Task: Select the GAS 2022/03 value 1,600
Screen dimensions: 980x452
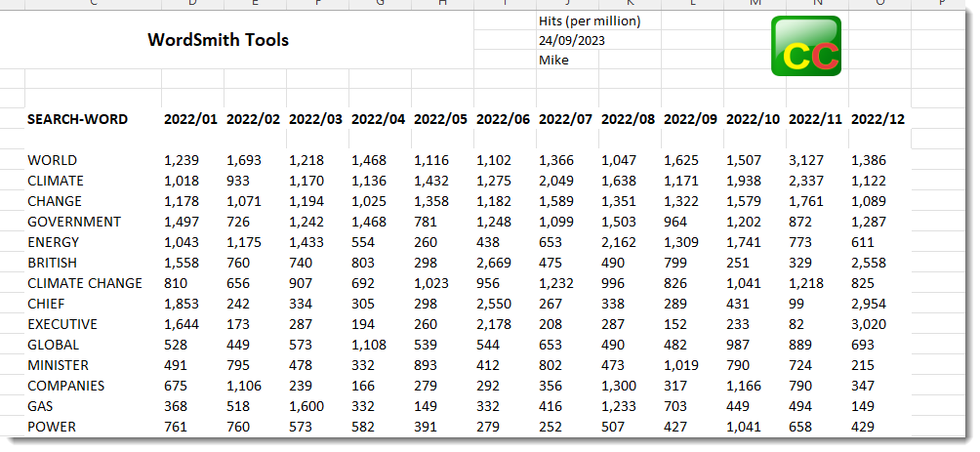Action: (x=306, y=407)
